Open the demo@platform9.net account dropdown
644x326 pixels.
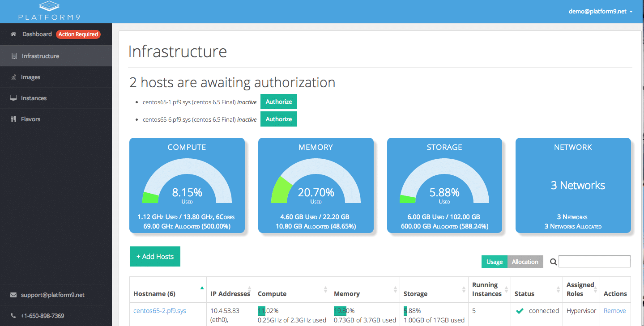tap(600, 12)
